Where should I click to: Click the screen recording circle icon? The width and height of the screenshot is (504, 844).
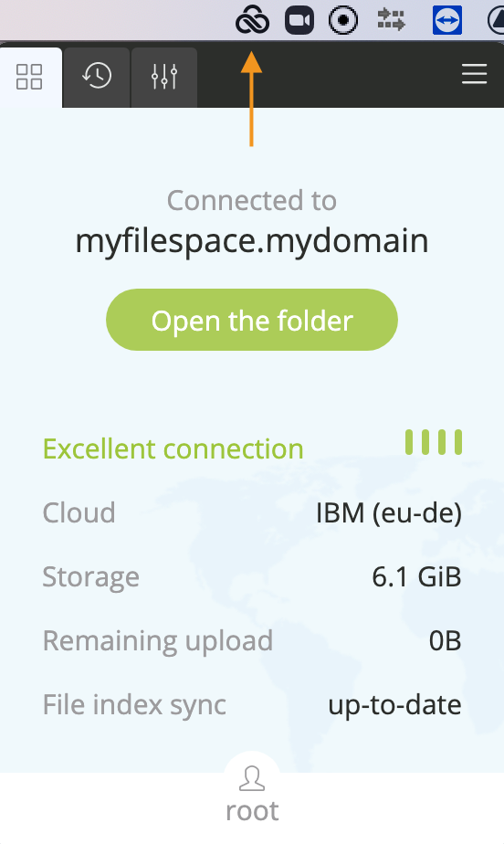[x=343, y=20]
